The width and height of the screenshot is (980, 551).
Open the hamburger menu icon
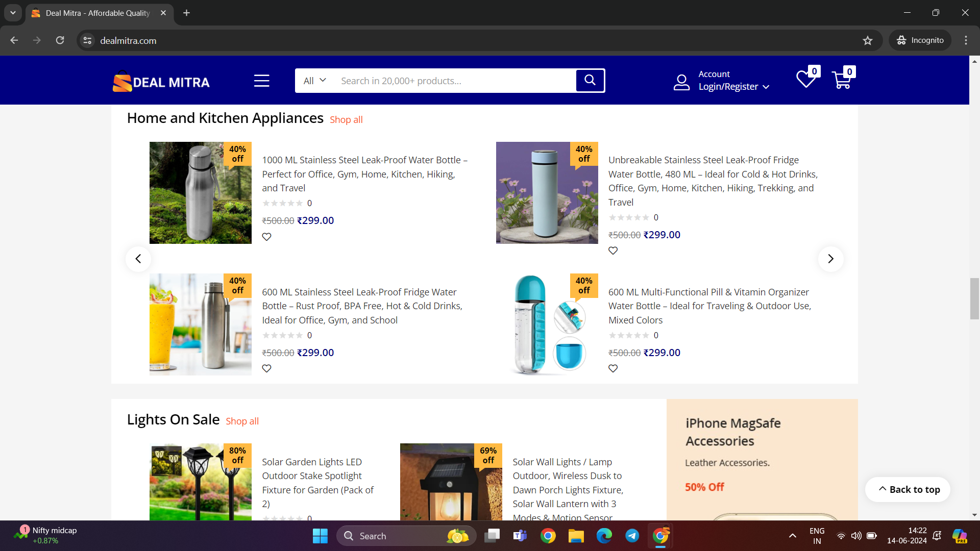(261, 81)
